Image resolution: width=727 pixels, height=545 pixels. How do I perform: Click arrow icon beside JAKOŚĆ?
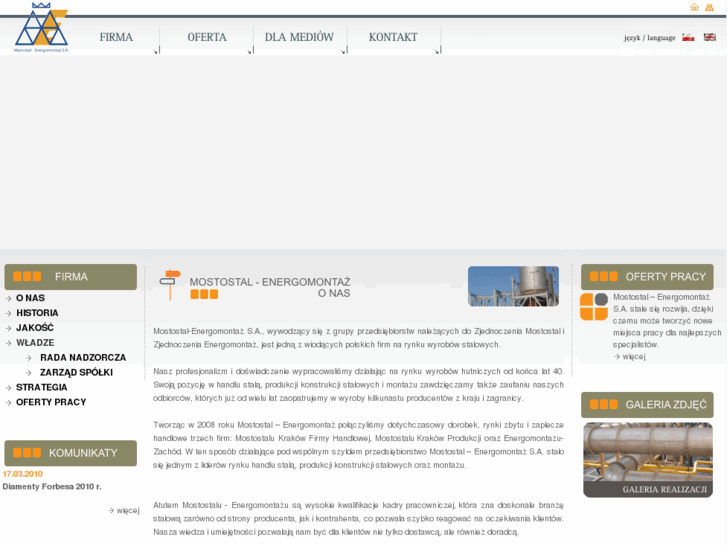[x=8, y=328]
